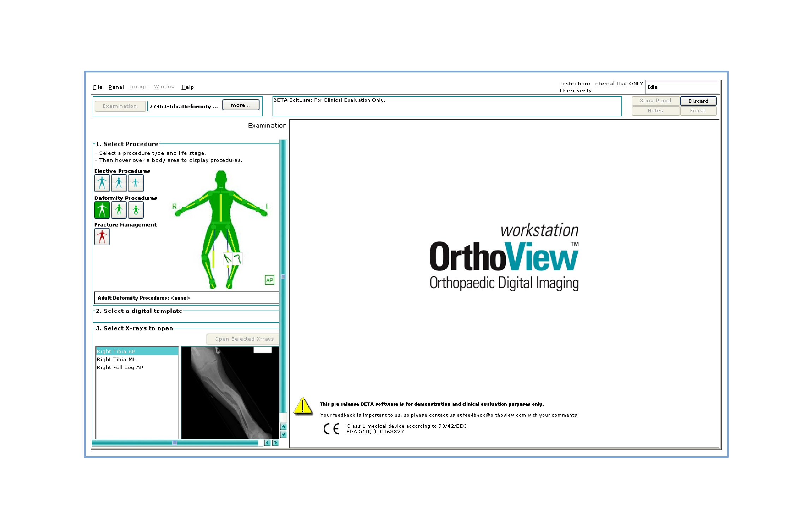Image resolution: width=812 pixels, height=530 pixels.
Task: Select adult Elective Procedures figure icon
Action: [x=102, y=183]
